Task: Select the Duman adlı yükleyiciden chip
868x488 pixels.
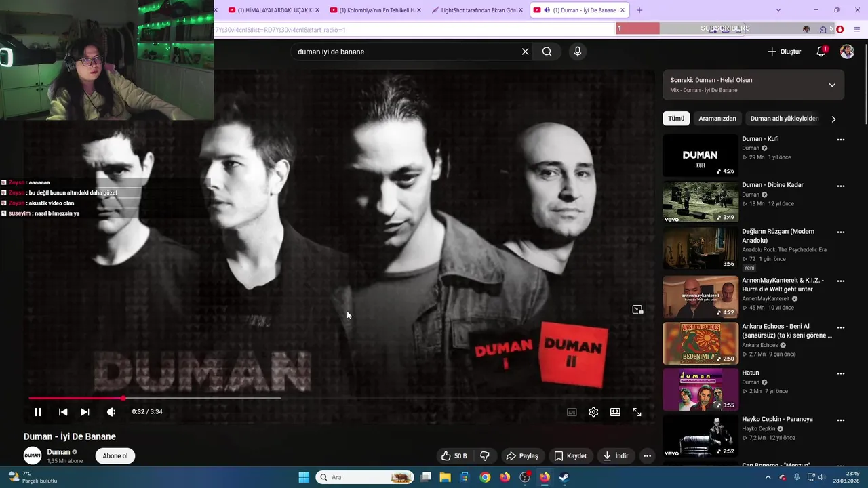Action: tap(785, 119)
